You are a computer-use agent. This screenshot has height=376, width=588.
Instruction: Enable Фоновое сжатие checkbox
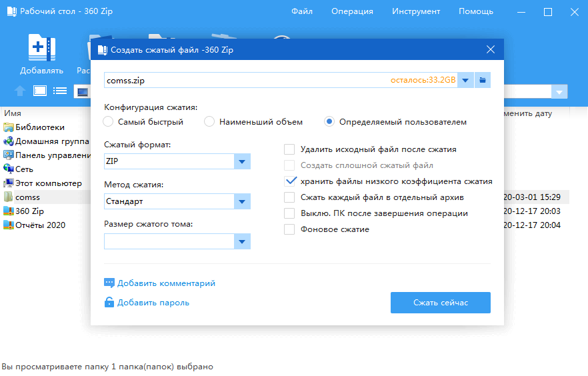(289, 229)
